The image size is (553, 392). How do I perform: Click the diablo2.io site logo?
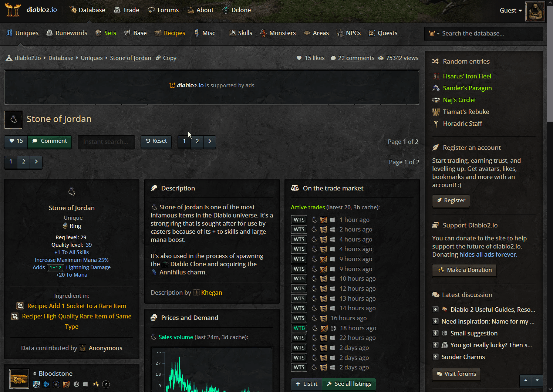[x=31, y=10]
